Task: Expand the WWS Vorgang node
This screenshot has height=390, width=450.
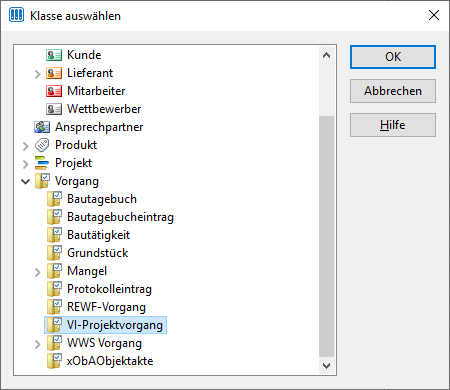Action: (37, 344)
